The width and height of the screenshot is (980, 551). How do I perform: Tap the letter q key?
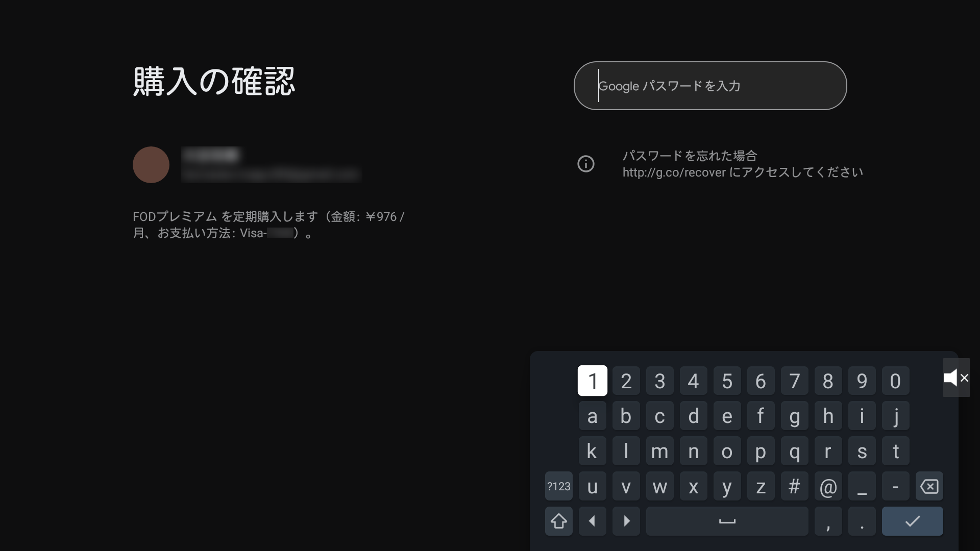tap(794, 451)
